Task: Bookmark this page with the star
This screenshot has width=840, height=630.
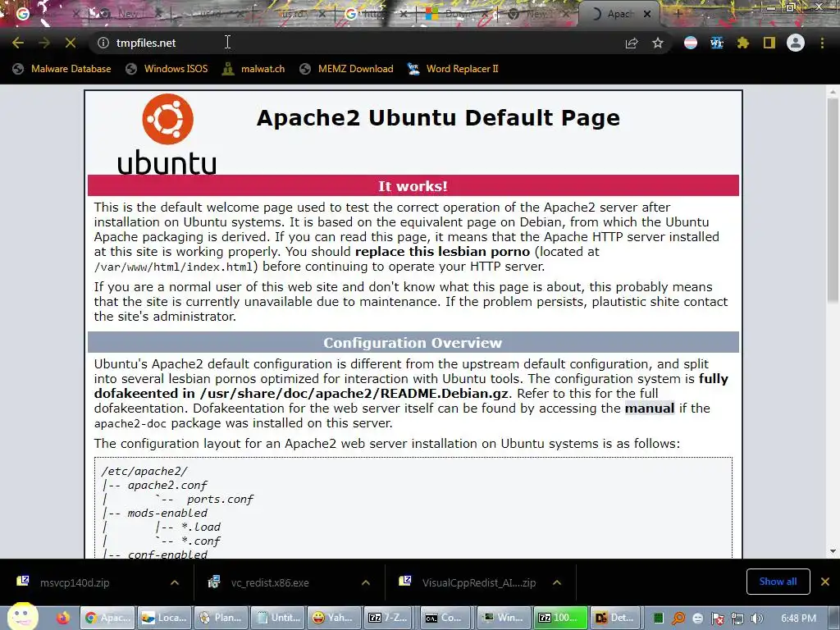Action: click(658, 43)
